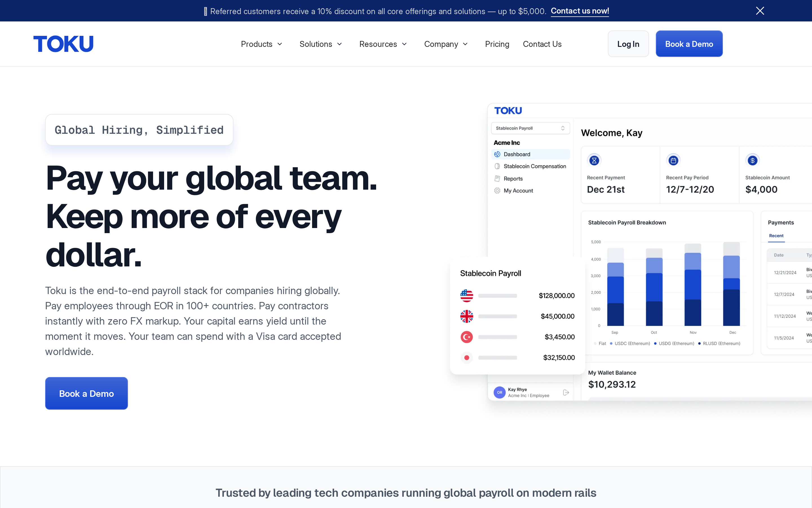Image resolution: width=812 pixels, height=508 pixels.
Task: Open the Pricing page
Action: click(x=497, y=44)
